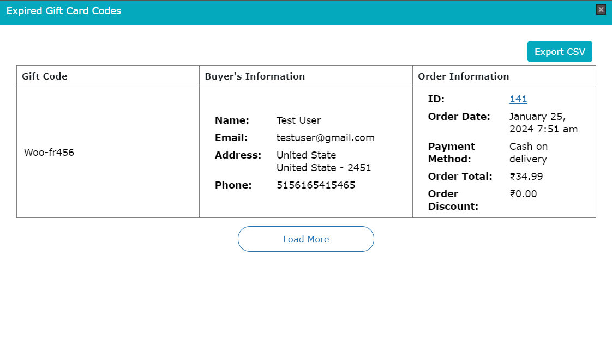The width and height of the screenshot is (612, 364).
Task: Select the buyer name Test User
Action: (298, 120)
